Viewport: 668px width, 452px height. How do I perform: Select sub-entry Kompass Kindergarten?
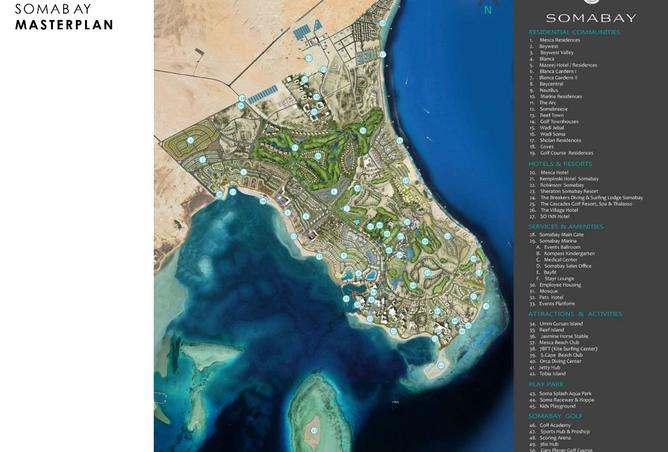[x=565, y=253]
